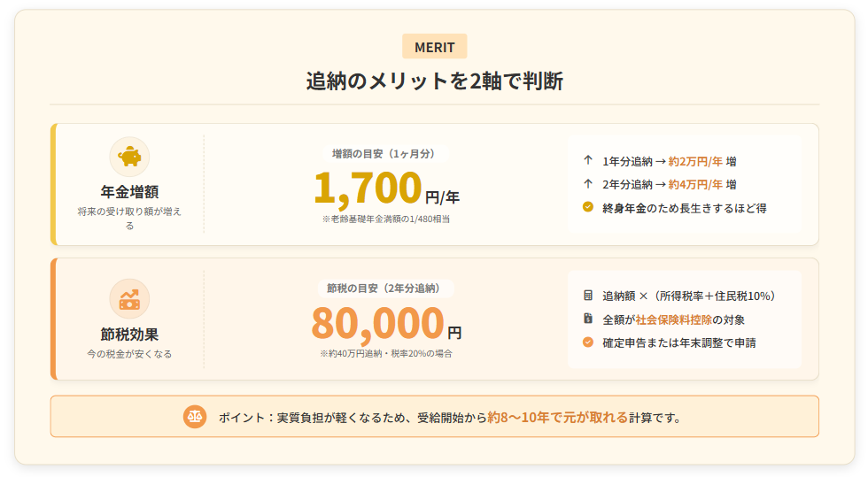Click the yellow checkmark beside 終身年金
868x477 pixels.
[588, 207]
